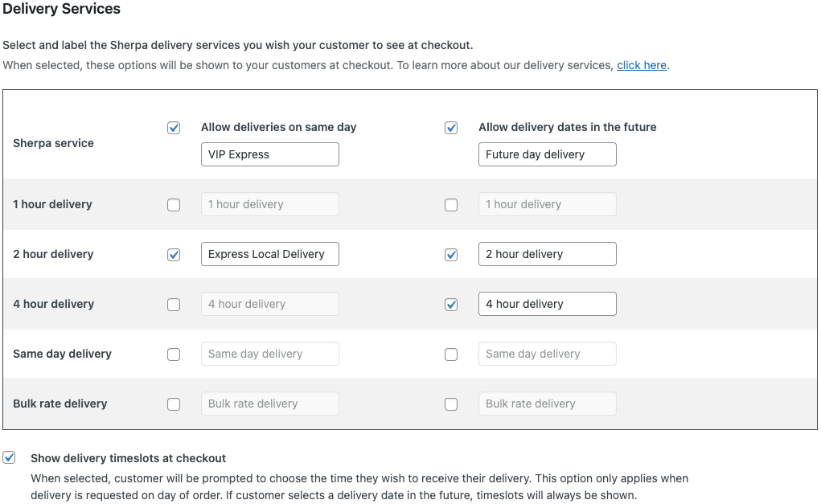Check same-day Same day delivery option
821x504 pixels.
tap(174, 354)
